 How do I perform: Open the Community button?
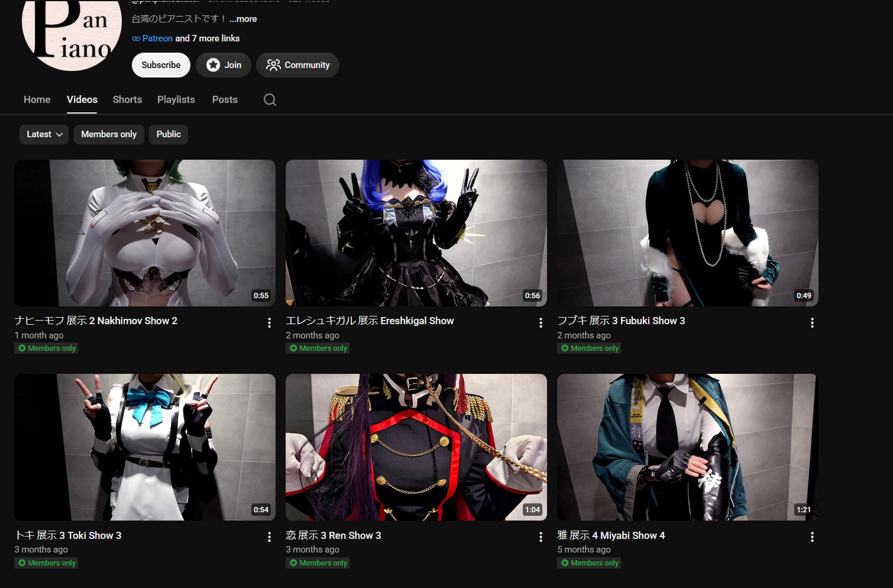click(297, 65)
